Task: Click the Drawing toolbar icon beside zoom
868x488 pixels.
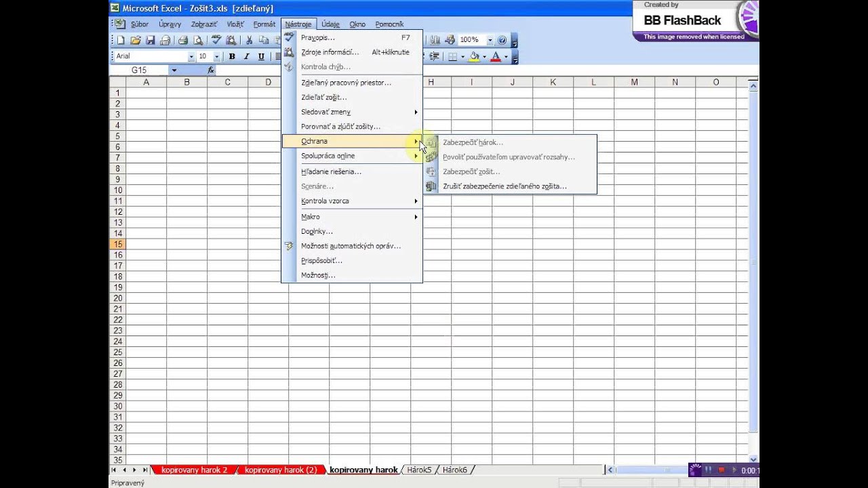Action: [x=450, y=40]
